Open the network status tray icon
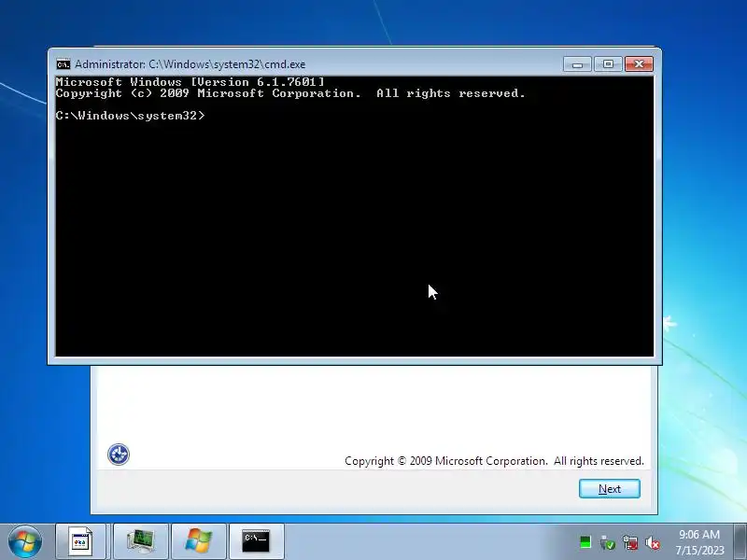Screen dimensions: 747x560 pos(630,542)
